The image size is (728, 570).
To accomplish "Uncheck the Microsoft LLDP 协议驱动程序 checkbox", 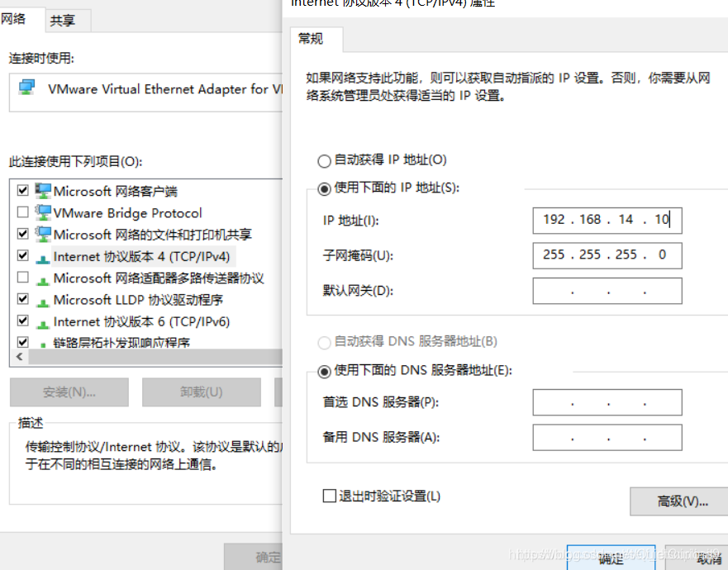I will (22, 298).
